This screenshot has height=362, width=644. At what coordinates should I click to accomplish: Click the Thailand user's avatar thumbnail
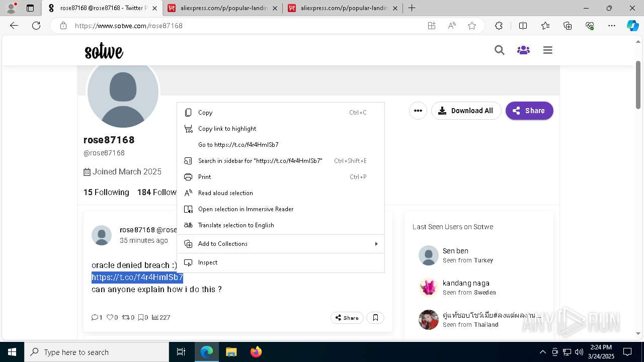429,320
